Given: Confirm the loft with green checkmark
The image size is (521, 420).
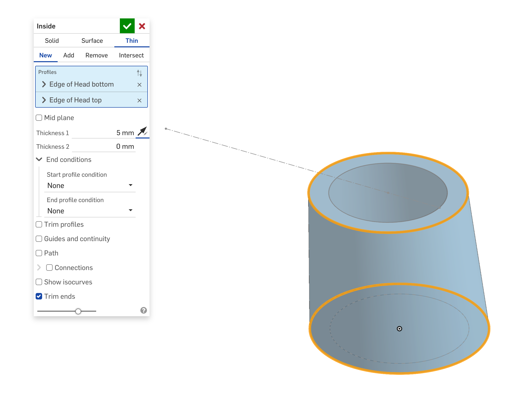Looking at the screenshot, I should 127,26.
